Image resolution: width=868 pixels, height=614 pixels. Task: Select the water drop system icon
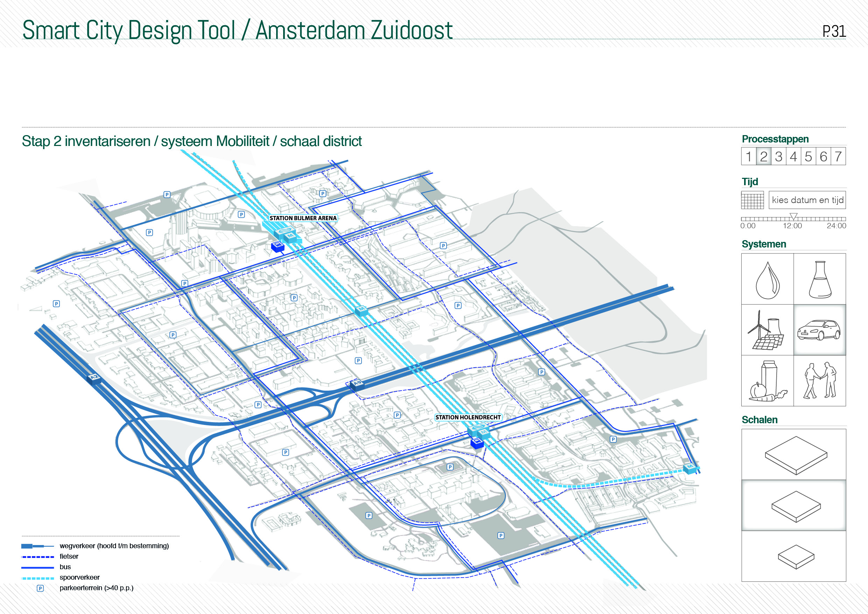768,279
